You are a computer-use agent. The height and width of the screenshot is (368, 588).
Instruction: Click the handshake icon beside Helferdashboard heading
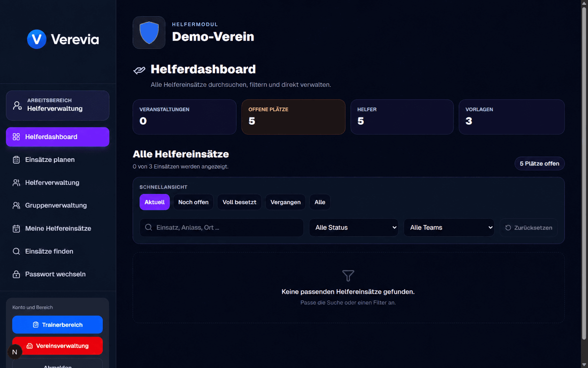point(139,70)
